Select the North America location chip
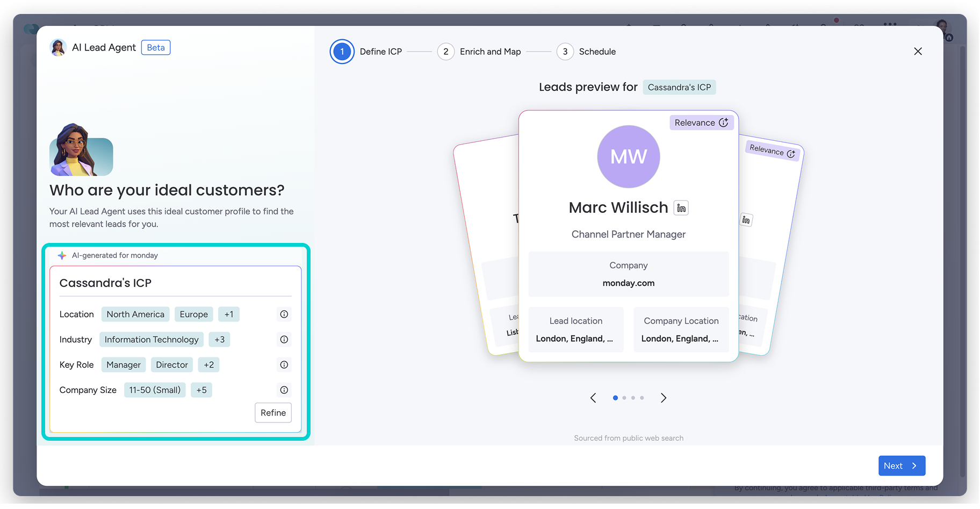Image resolution: width=980 pixels, height=509 pixels. [135, 314]
